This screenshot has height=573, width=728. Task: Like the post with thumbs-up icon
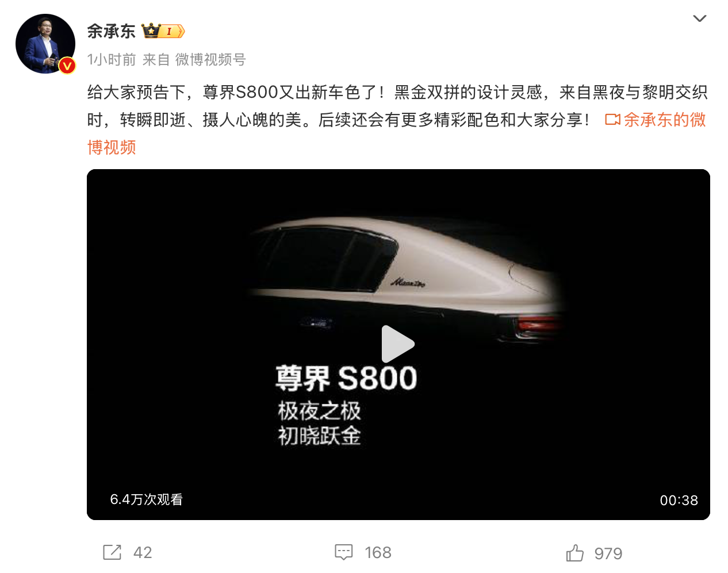click(x=574, y=553)
